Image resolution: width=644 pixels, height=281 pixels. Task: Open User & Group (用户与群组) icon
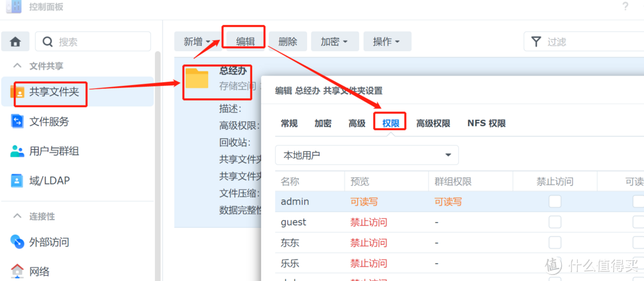(18, 151)
